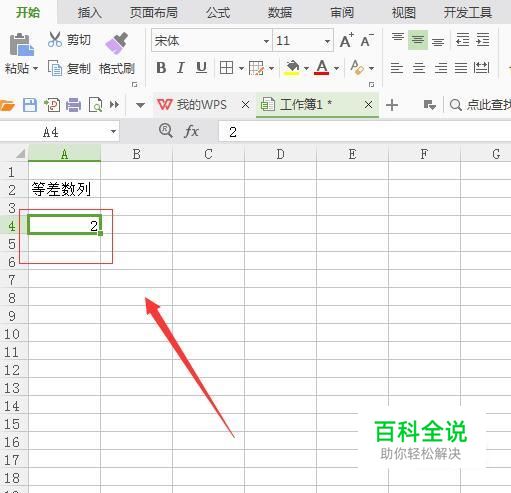This screenshot has height=493, width=511.
Task: Show more quick access tools arrows
Action: (114, 105)
